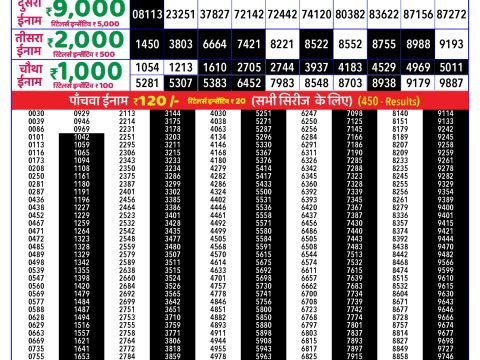Click the 'पाँचवा ईनाम' heading in red banner

[100, 101]
